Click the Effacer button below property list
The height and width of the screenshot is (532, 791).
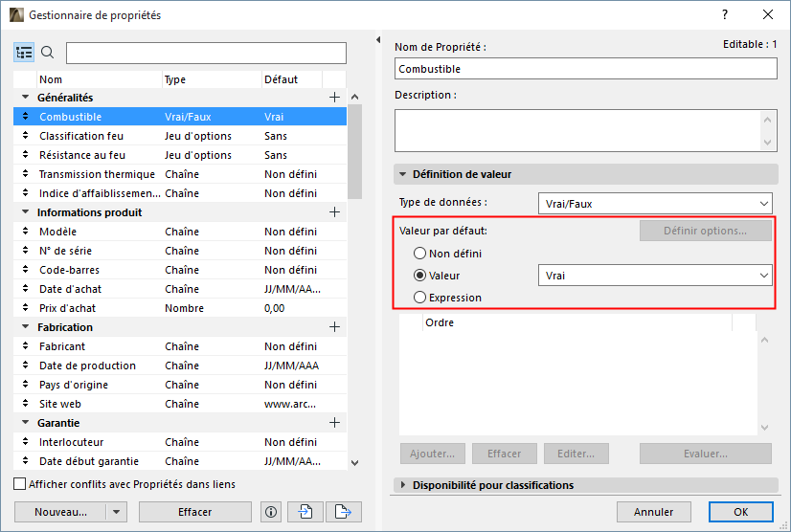(x=194, y=512)
